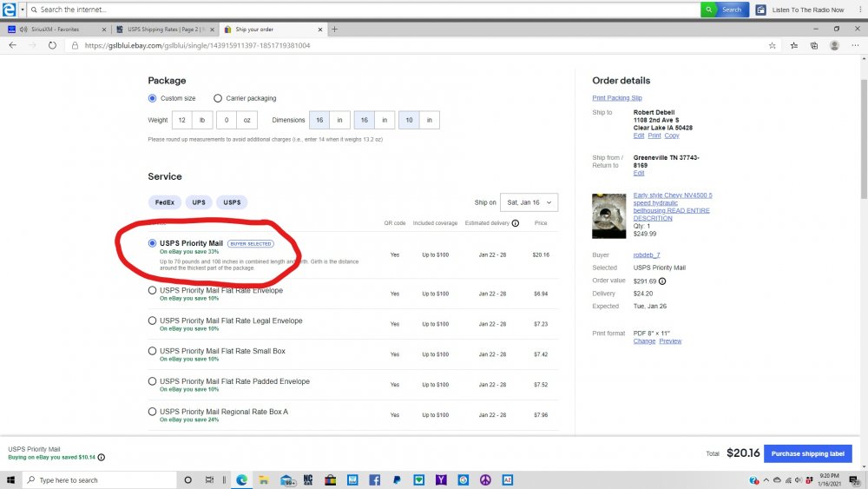Click the Windows taskbar search box
The image size is (868, 489).
(x=100, y=480)
